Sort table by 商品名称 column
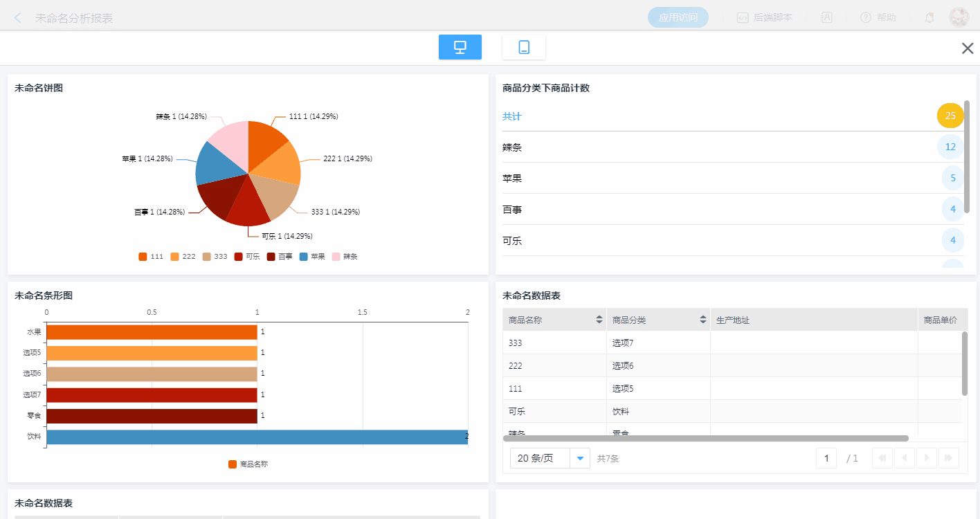980x519 pixels. click(599, 320)
